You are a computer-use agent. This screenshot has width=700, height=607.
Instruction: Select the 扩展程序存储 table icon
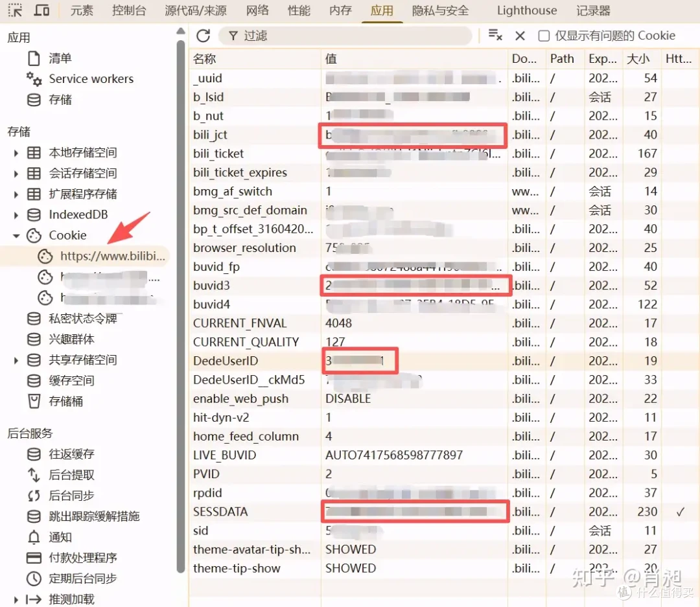click(34, 194)
